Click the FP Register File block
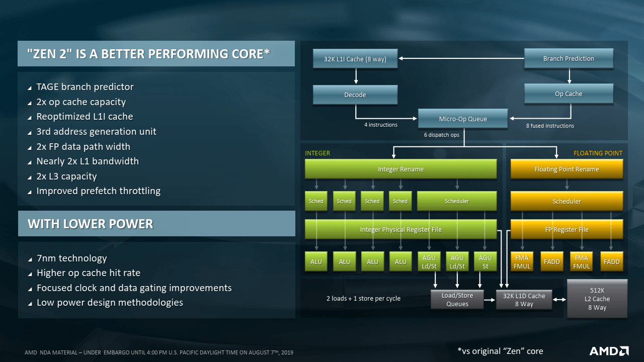The height and width of the screenshot is (362, 644). point(567,229)
